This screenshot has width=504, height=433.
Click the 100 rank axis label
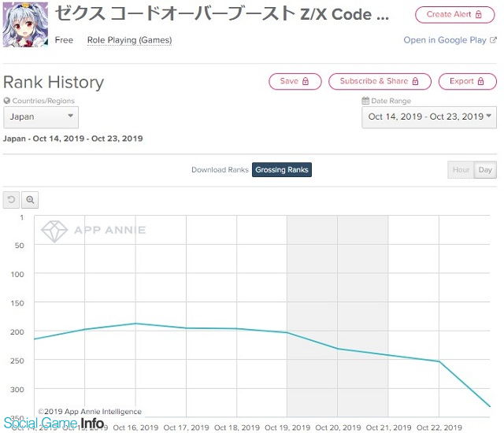pyautogui.click(x=17, y=274)
